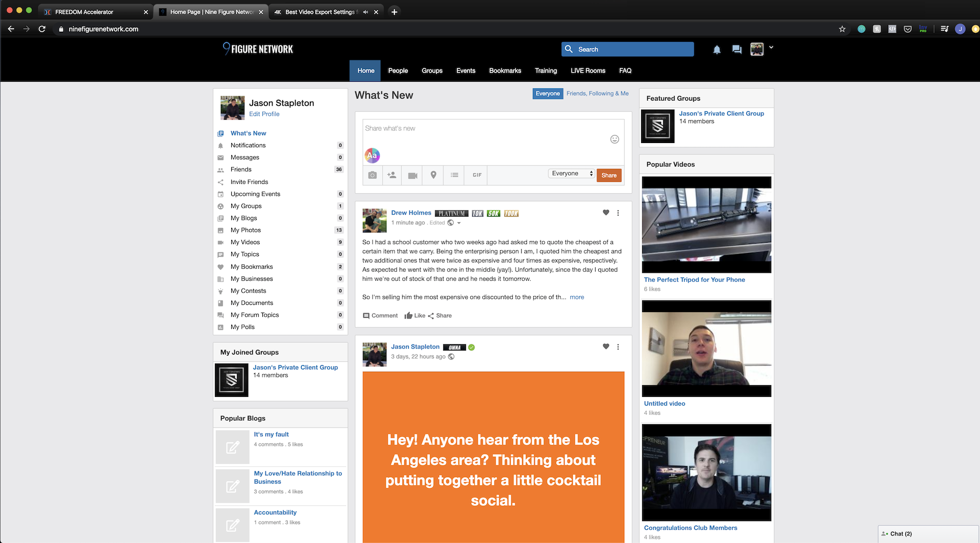Open featured Jason's Private Client Group thumbnail
This screenshot has width=980, height=543.
657,126
